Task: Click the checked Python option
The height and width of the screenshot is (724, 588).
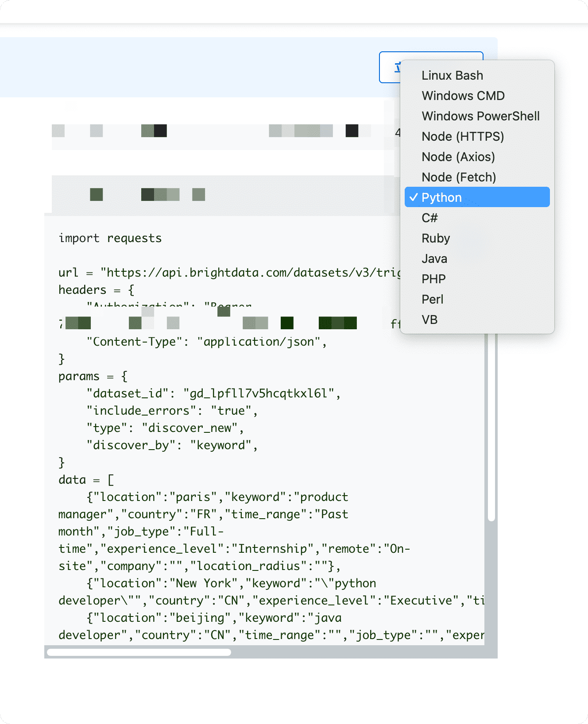Action: (x=477, y=197)
